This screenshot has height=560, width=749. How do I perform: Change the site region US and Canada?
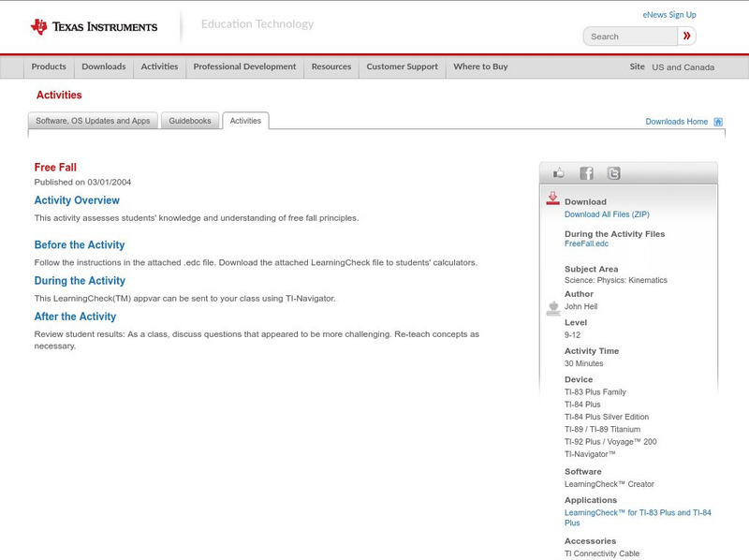[683, 67]
